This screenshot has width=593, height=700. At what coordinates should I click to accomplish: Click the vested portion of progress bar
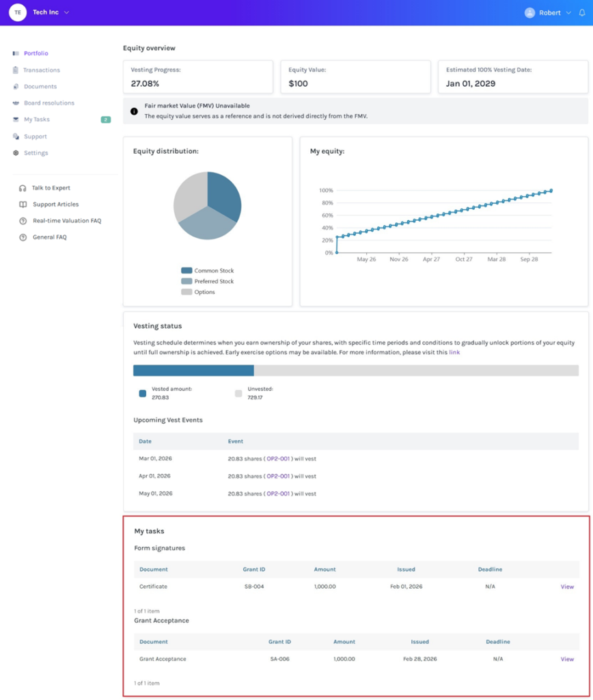193,371
